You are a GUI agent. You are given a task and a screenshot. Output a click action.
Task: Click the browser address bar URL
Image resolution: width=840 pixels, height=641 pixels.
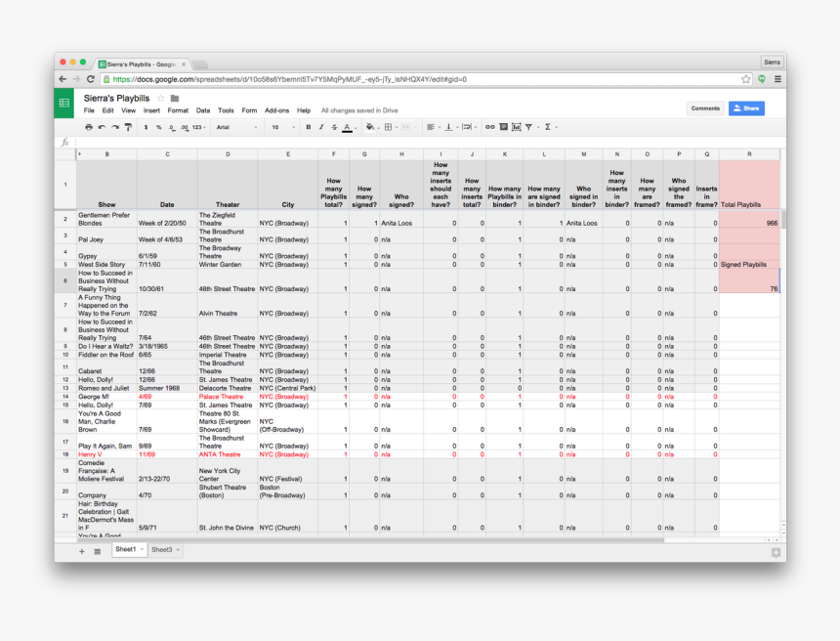pos(293,79)
